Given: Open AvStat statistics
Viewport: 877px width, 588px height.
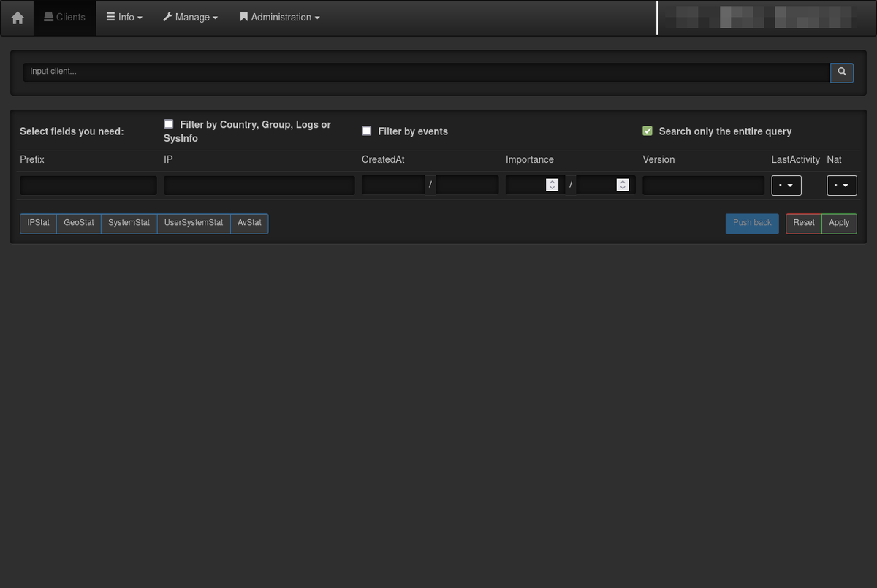Looking at the screenshot, I should tap(249, 224).
